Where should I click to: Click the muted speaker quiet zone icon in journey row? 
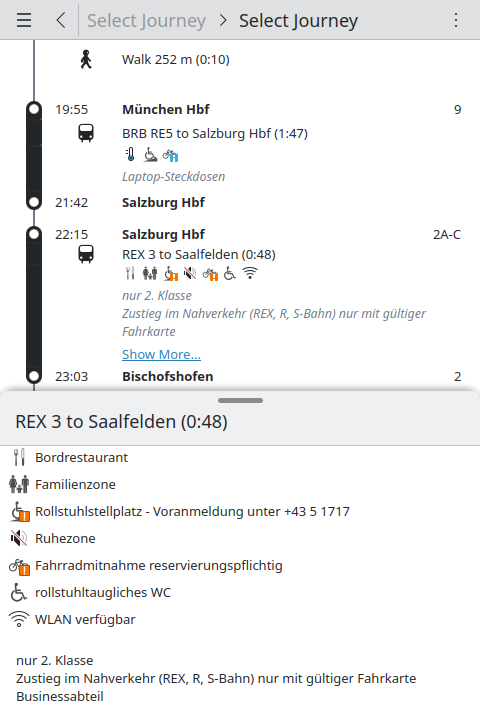coord(190,273)
